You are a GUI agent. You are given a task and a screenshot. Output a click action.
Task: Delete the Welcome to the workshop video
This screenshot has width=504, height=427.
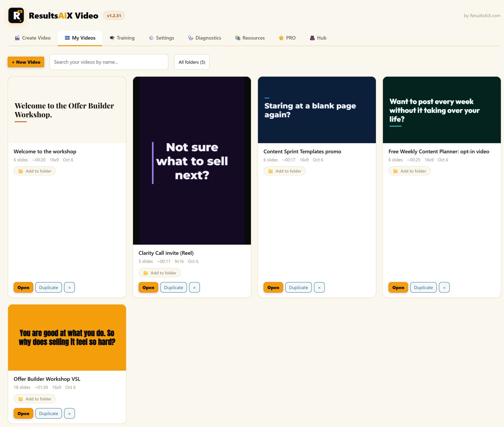coord(69,288)
